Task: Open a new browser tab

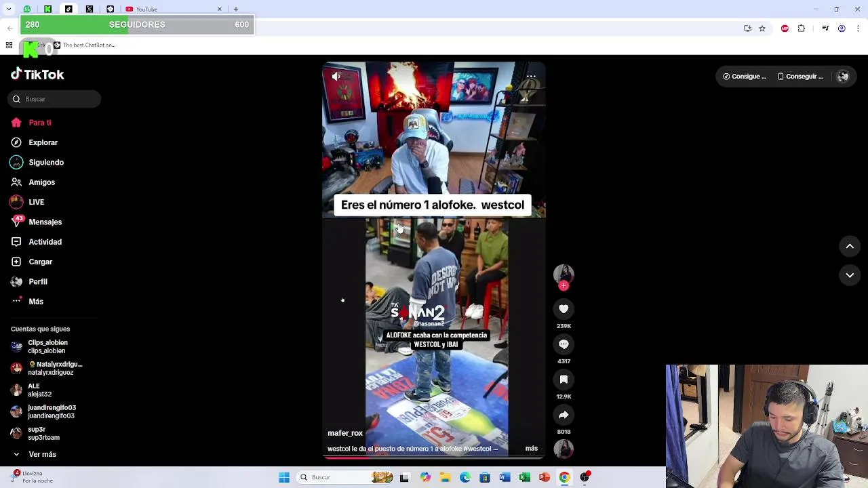Action: click(236, 9)
